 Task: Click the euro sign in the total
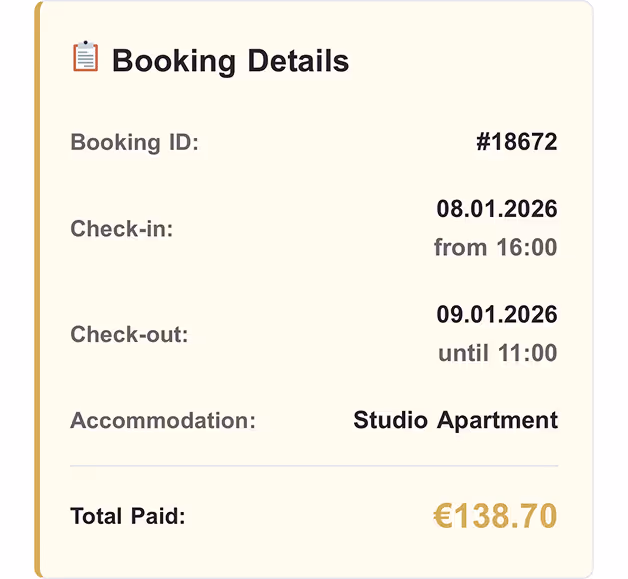click(x=443, y=516)
